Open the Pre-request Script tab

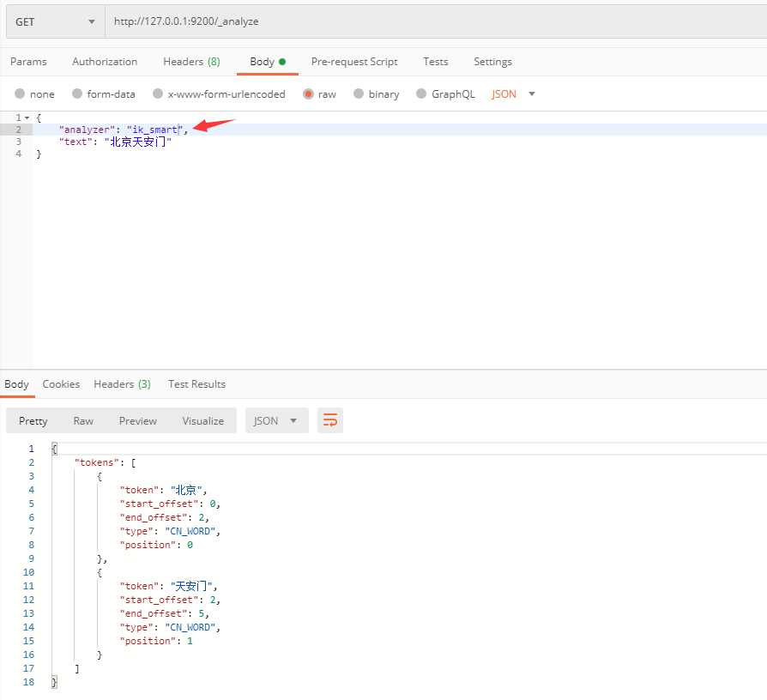(354, 62)
